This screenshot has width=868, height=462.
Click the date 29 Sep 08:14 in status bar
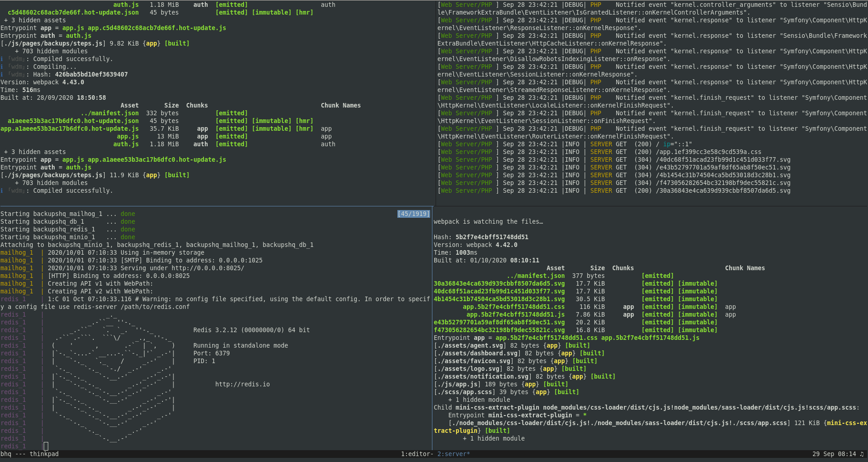[834, 454]
